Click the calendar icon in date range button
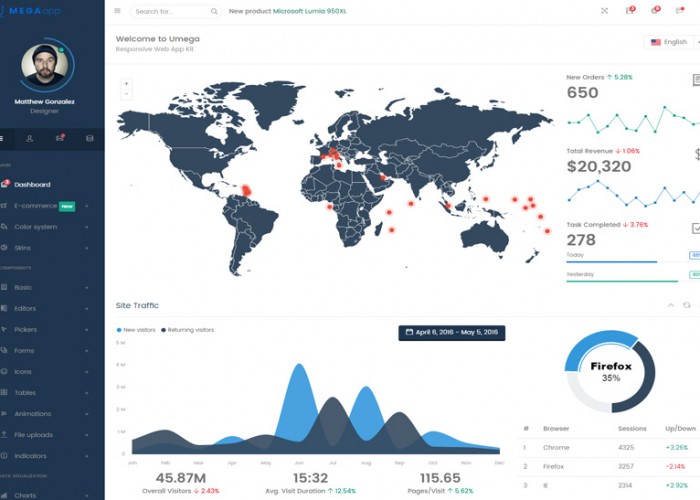The height and width of the screenshot is (500, 700). (409, 332)
